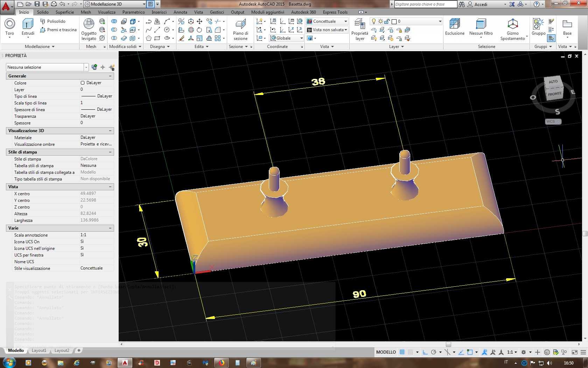Toggle the grid display in status bar
This screenshot has width=588, height=368.
click(402, 352)
